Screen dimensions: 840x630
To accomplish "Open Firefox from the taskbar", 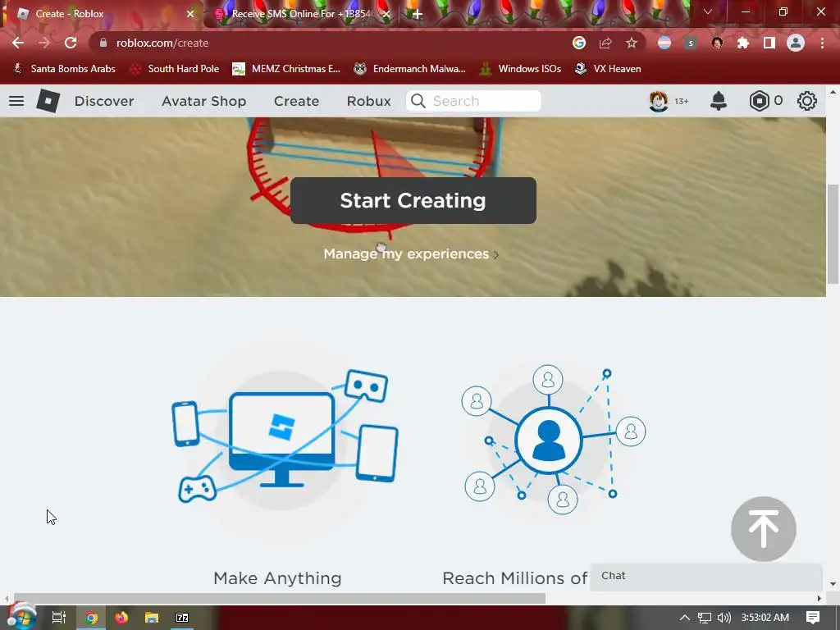I will coord(121,618).
